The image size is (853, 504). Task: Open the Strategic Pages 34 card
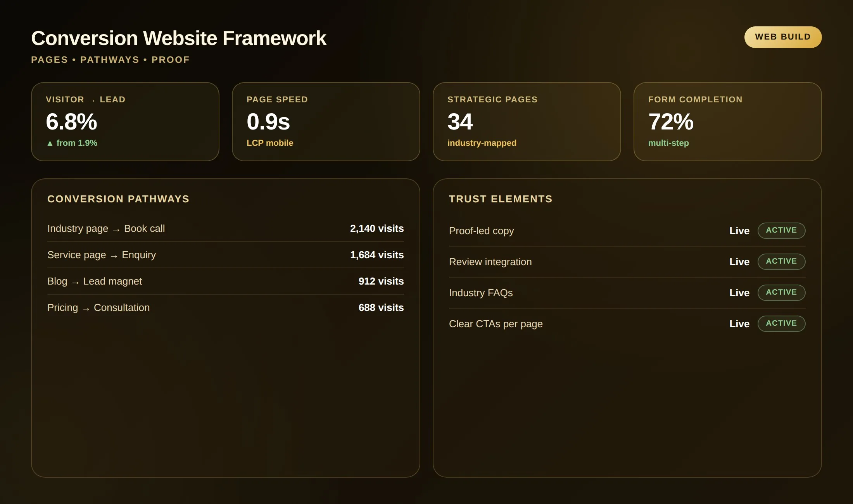[527, 122]
